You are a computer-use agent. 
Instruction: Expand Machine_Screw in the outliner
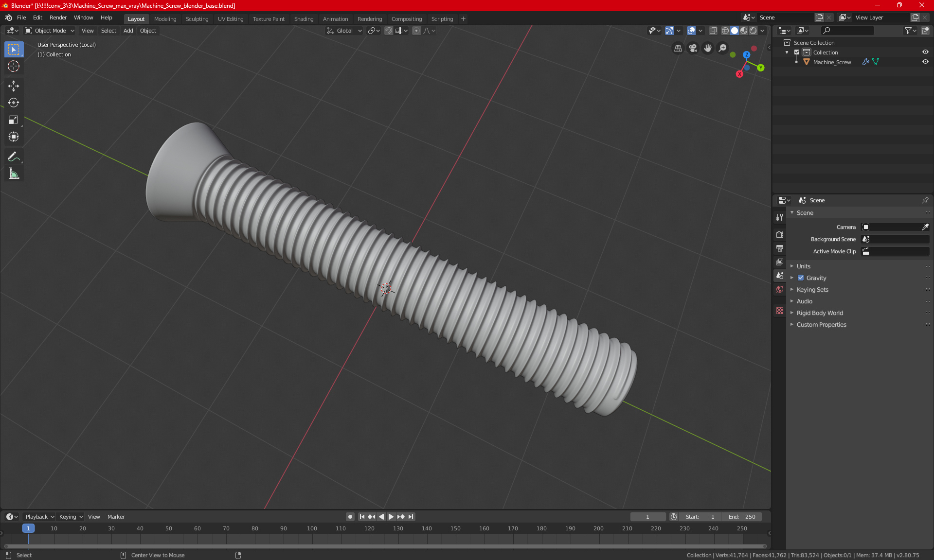796,62
